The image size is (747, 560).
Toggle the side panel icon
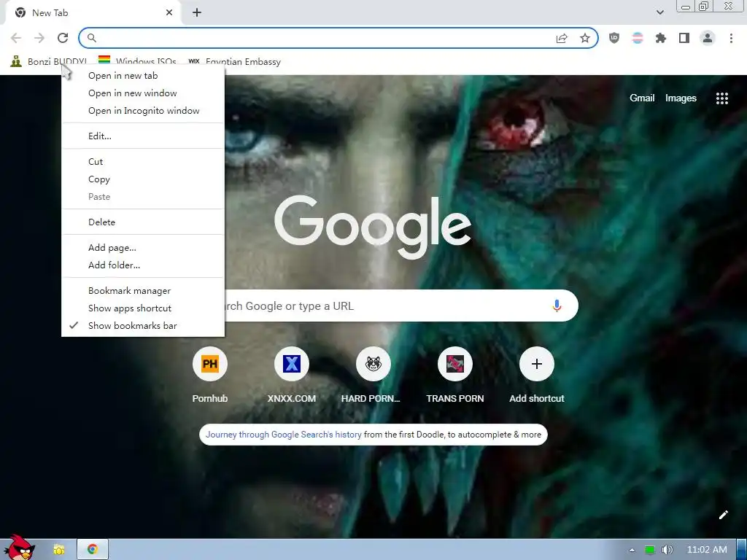pos(684,38)
